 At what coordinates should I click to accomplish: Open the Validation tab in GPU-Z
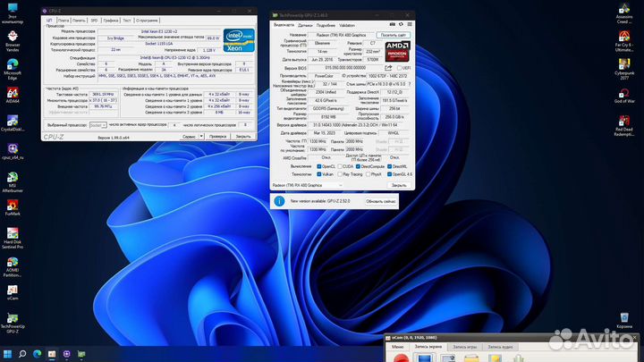pyautogui.click(x=347, y=25)
